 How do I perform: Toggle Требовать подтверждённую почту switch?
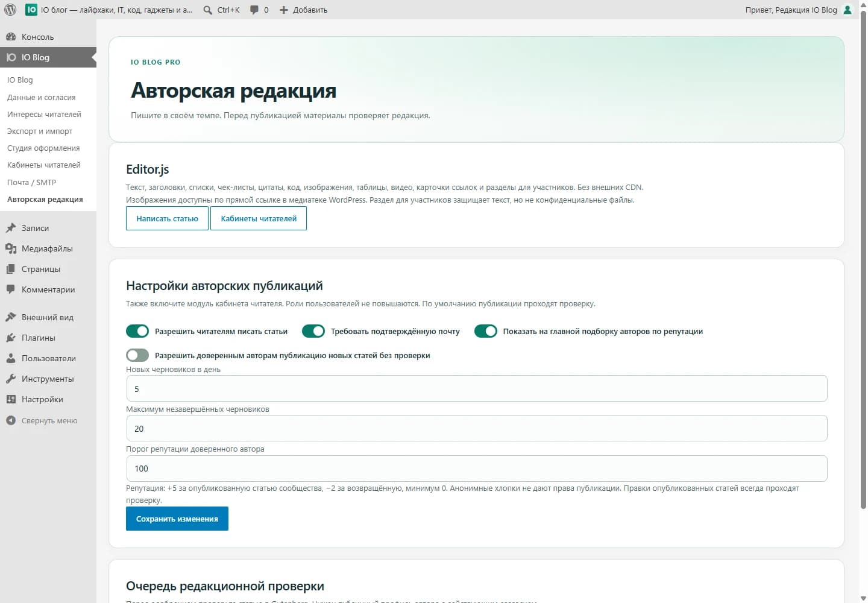(x=313, y=331)
